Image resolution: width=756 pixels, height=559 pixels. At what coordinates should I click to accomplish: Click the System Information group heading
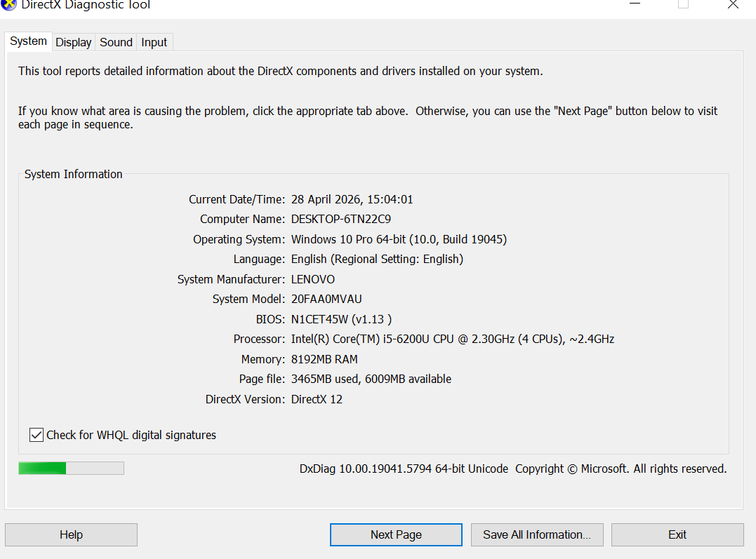click(73, 174)
